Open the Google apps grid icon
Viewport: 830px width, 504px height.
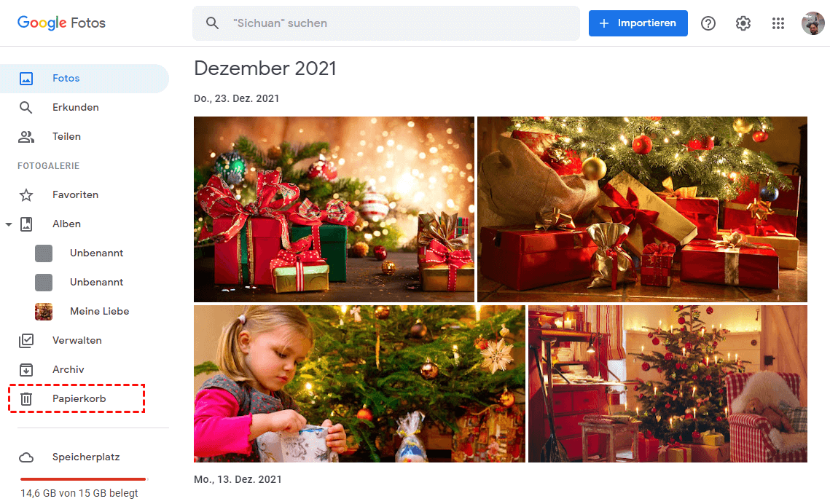point(778,23)
